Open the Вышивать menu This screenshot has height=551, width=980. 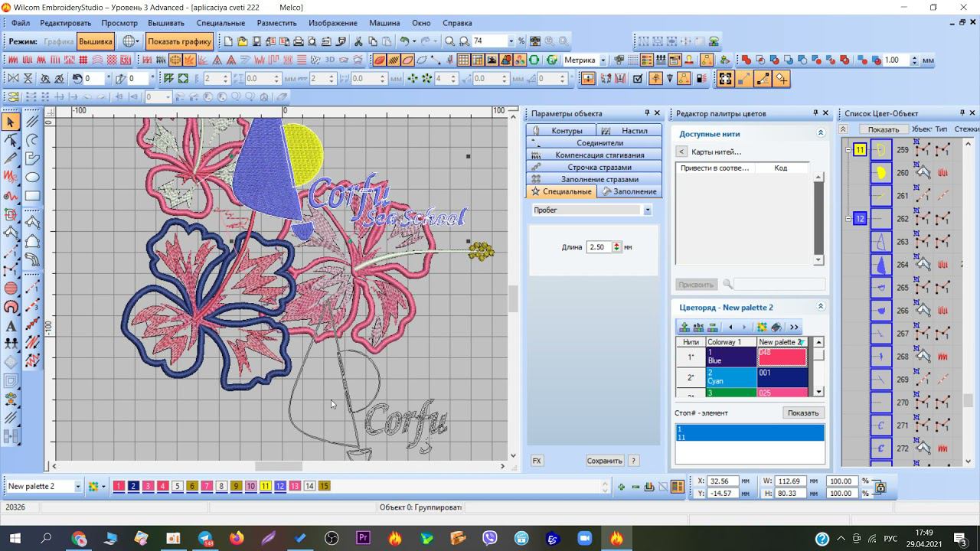165,23
